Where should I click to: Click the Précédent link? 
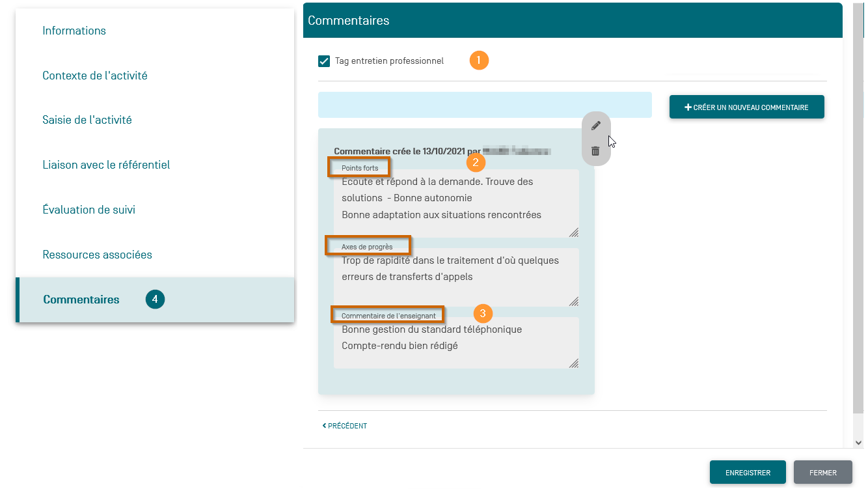pos(345,426)
